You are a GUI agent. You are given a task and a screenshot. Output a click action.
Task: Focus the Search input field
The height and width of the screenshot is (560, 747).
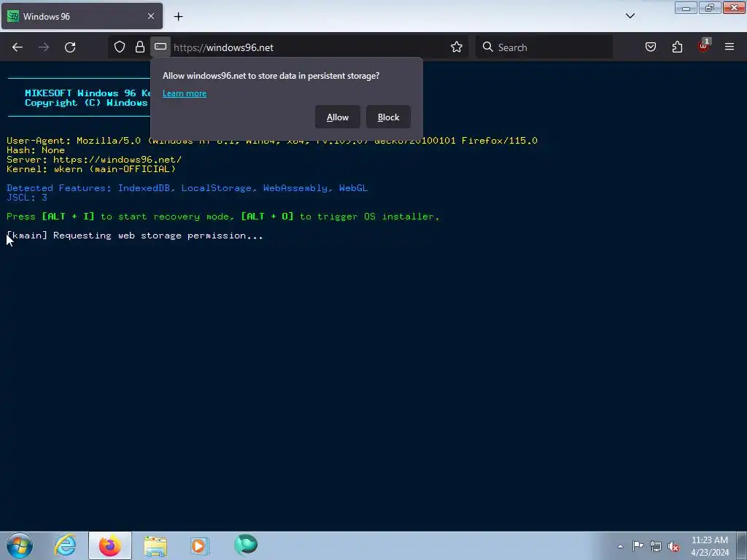click(x=544, y=47)
